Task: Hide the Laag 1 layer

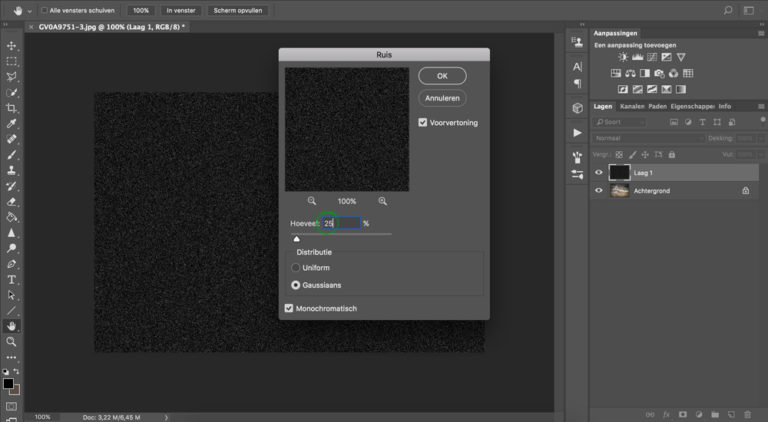Action: [599, 172]
